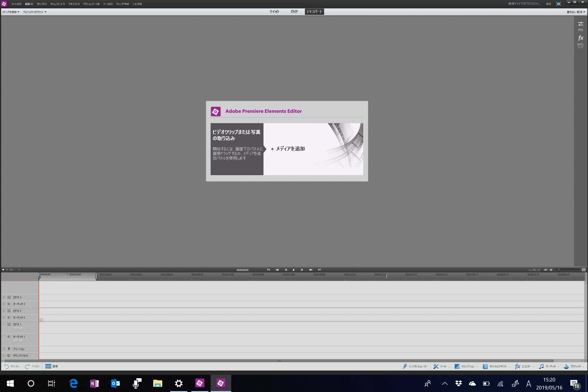Screen dimensions: 588x392
Task: Click the Add Media (メディアを追加) link
Action: [288, 149]
